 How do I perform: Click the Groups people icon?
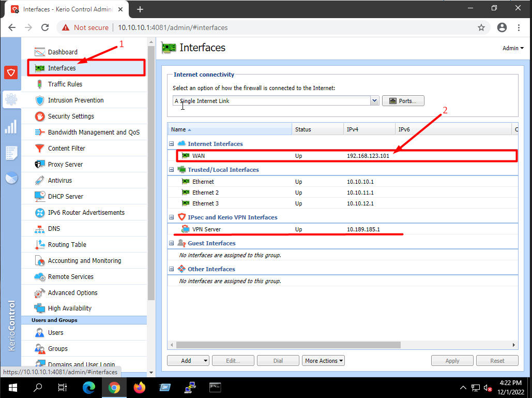[40, 349]
